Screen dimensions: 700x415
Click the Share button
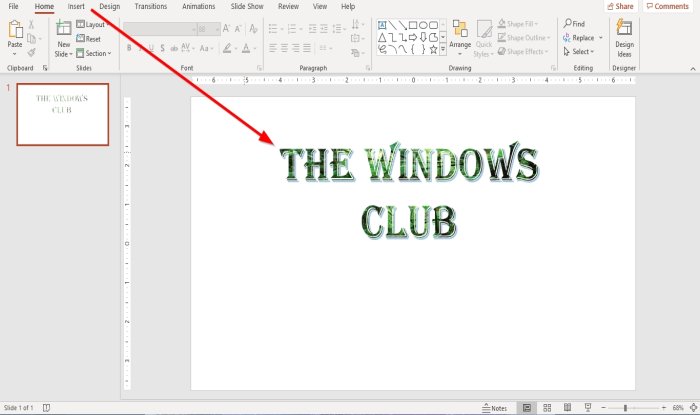621,6
